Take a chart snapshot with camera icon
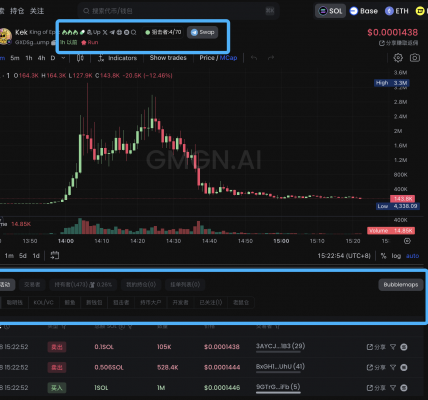This screenshot has width=428, height=400. (x=415, y=58)
